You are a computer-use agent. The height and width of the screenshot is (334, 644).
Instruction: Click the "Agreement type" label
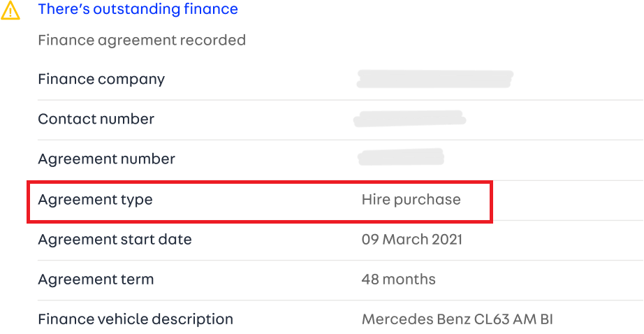[x=95, y=200]
